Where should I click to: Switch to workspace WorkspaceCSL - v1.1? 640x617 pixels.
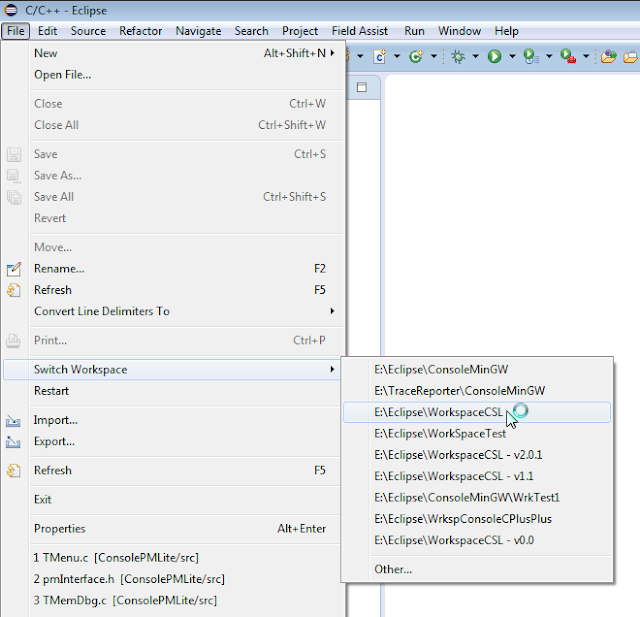pyautogui.click(x=477, y=476)
